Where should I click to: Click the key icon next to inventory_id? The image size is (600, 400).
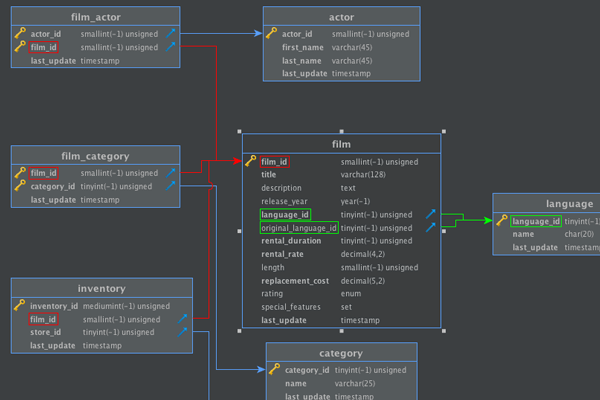point(20,306)
